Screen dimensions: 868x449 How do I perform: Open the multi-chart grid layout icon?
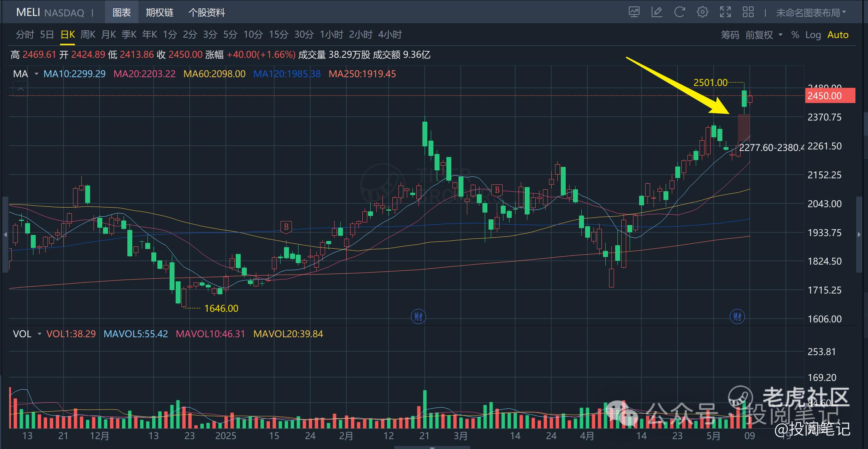click(x=748, y=12)
